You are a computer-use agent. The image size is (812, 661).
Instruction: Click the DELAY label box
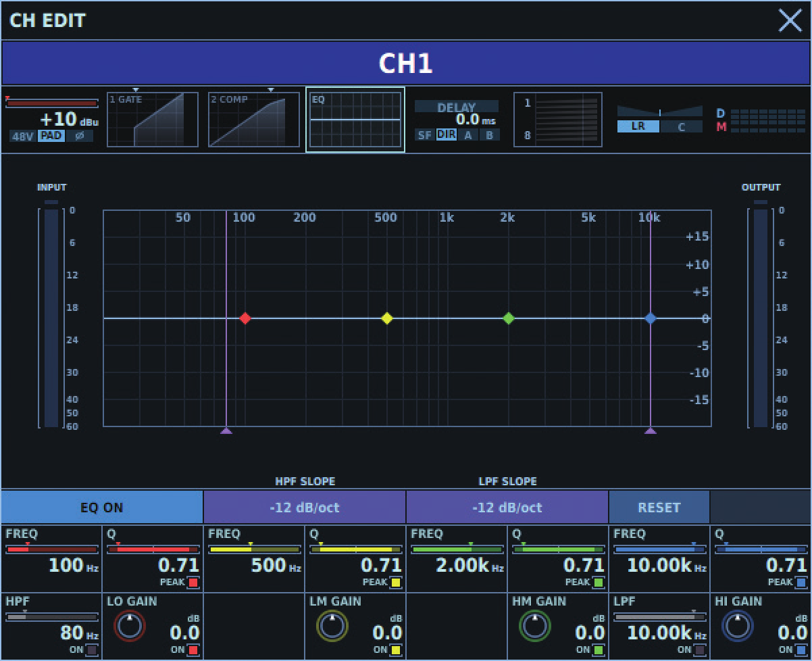(457, 107)
